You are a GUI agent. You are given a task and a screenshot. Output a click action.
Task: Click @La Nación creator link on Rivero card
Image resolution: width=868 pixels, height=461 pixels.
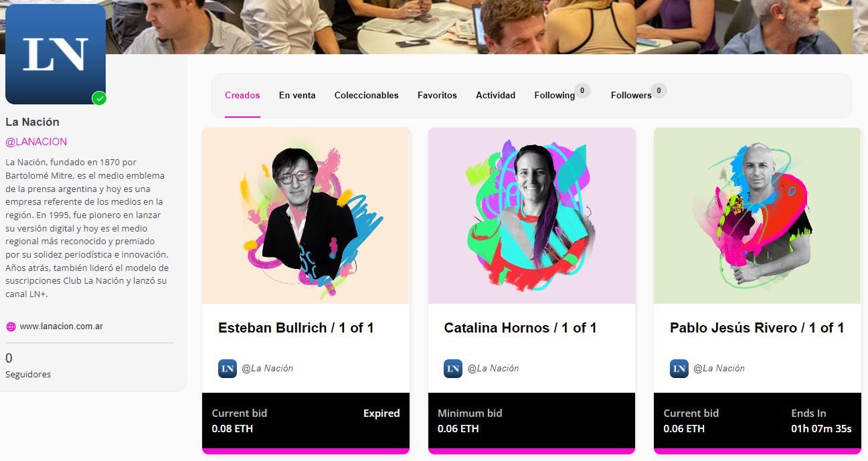pyautogui.click(x=719, y=368)
